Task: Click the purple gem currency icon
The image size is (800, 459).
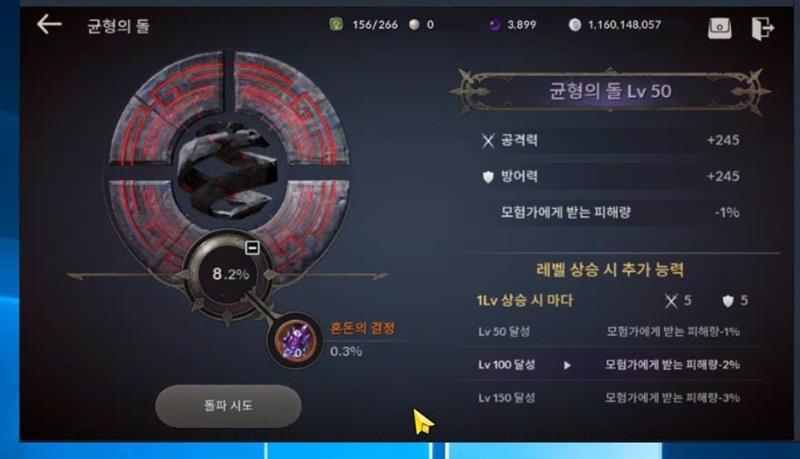Action: point(494,24)
